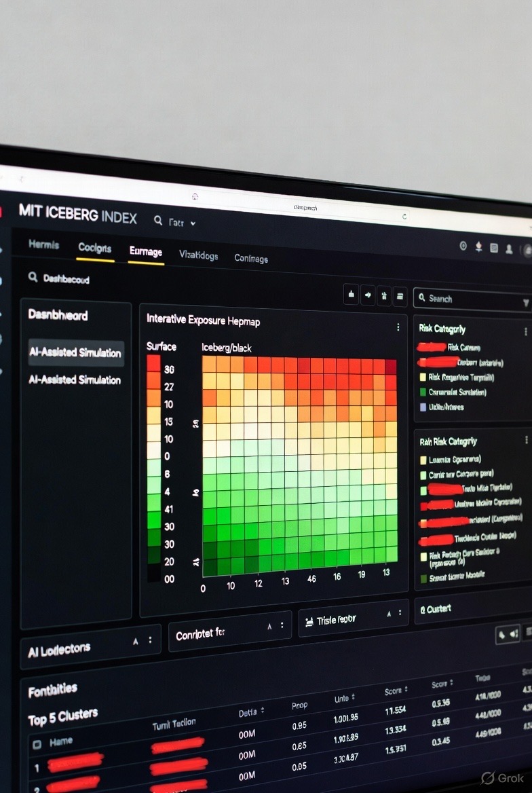Image resolution: width=532 pixels, height=793 pixels.
Task: Click the Dasnbhieard sidebar heading
Action: point(58,315)
